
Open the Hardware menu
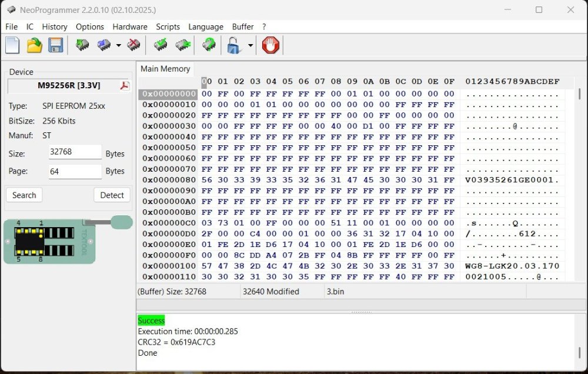130,26
